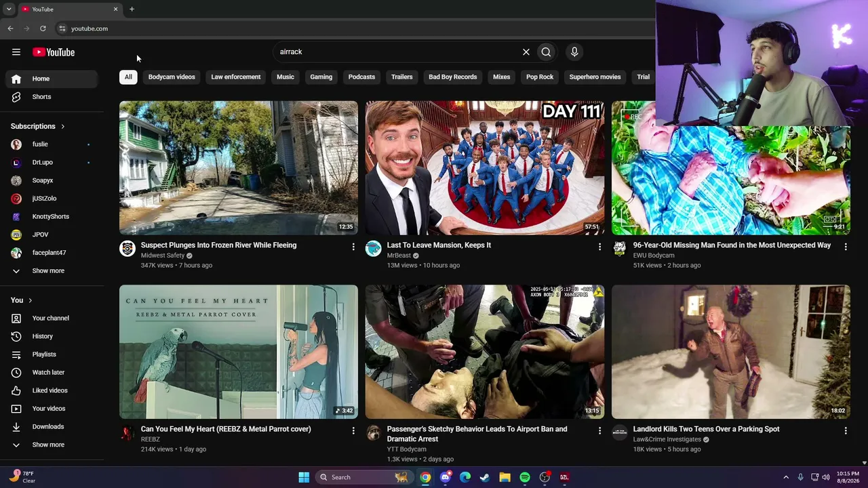Open Shorts in the sidebar
868x488 pixels.
point(52,97)
